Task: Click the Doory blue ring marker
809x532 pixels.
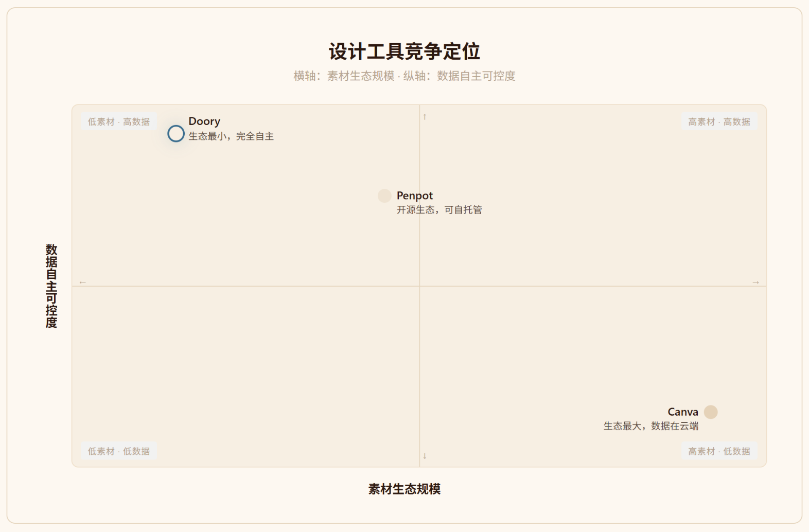Action: (176, 134)
